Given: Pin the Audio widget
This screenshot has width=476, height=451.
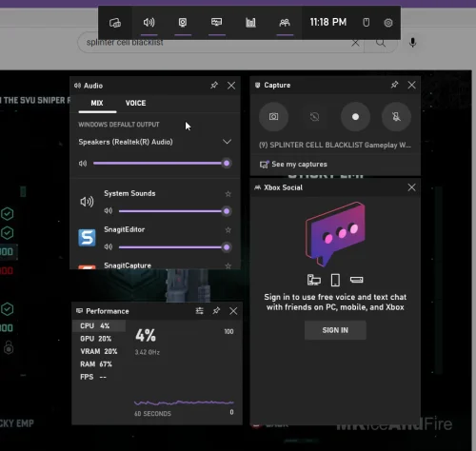Looking at the screenshot, I should (x=214, y=85).
